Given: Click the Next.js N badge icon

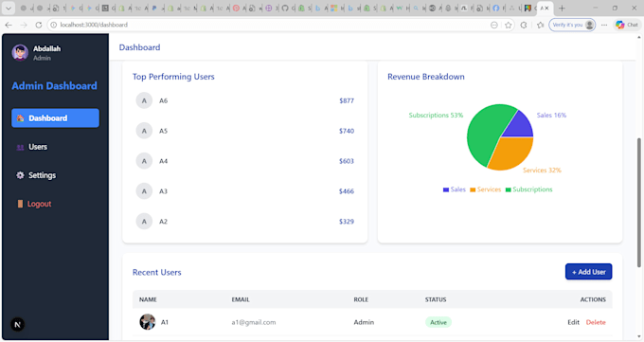Looking at the screenshot, I should pos(17,324).
